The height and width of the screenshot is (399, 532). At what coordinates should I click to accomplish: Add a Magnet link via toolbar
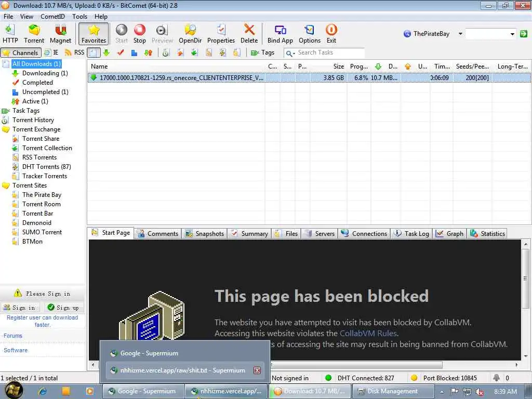coord(60,34)
